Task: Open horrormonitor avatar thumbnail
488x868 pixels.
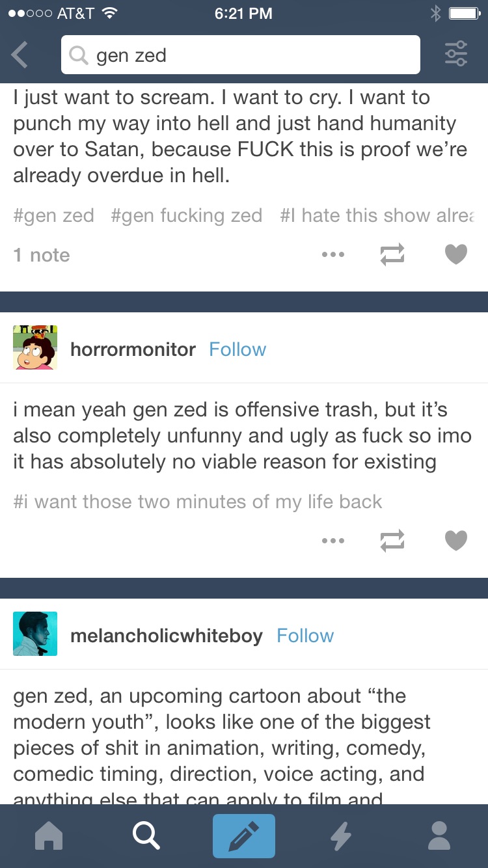Action: point(35,347)
